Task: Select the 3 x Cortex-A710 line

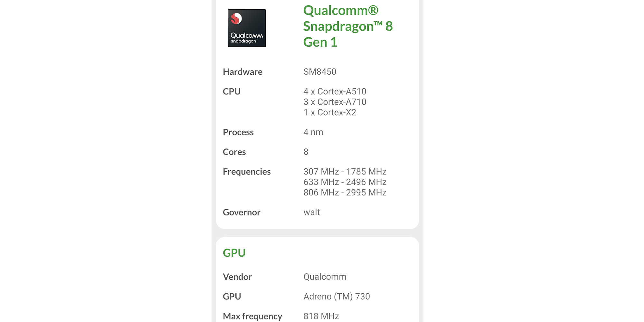Action: [335, 102]
